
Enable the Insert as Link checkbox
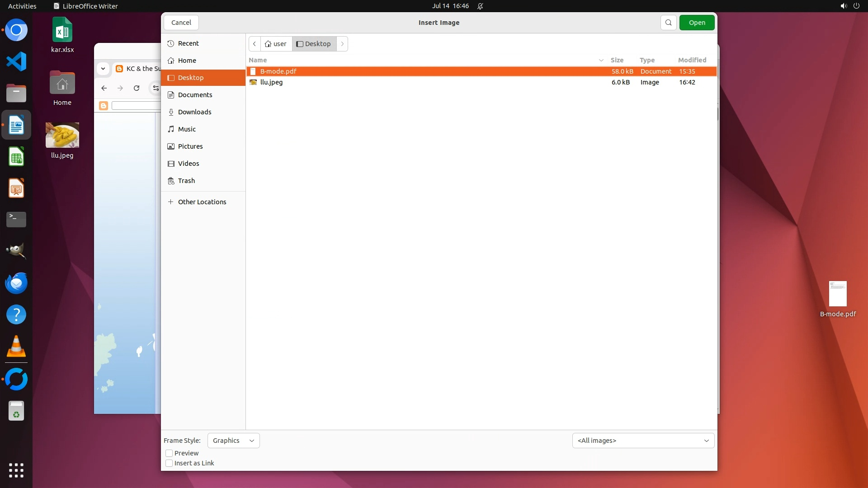169,463
